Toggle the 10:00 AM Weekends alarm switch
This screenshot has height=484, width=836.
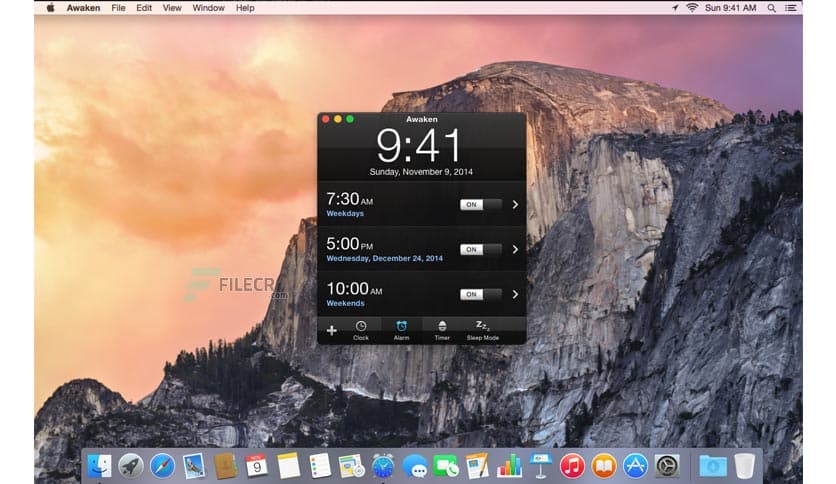[x=481, y=294]
